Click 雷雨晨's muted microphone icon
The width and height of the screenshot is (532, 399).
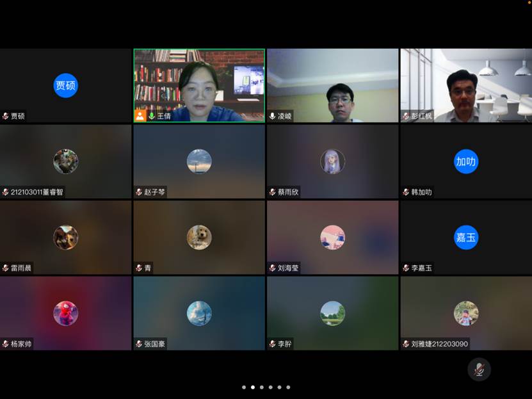pyautogui.click(x=5, y=268)
